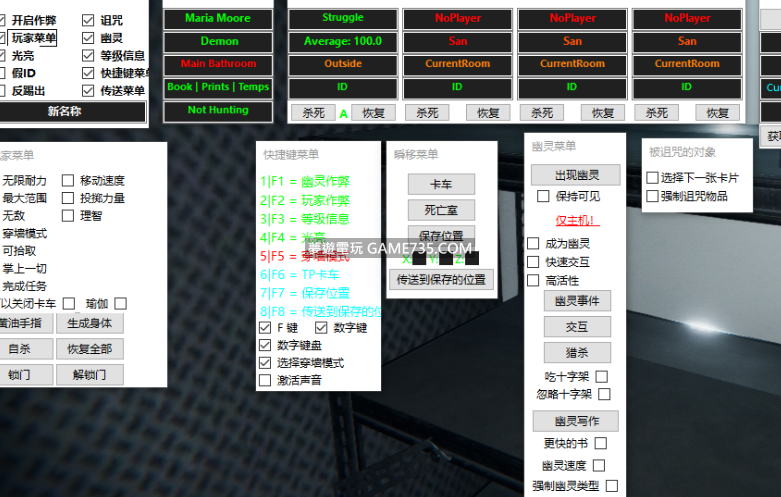
Task: Click the red 仅主机! link
Action: point(576,221)
